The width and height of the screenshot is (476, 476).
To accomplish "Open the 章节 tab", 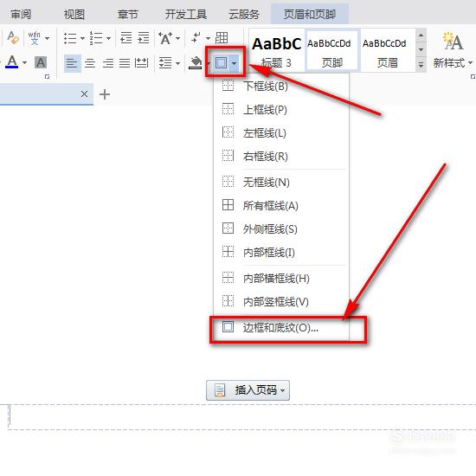I will pos(128,14).
